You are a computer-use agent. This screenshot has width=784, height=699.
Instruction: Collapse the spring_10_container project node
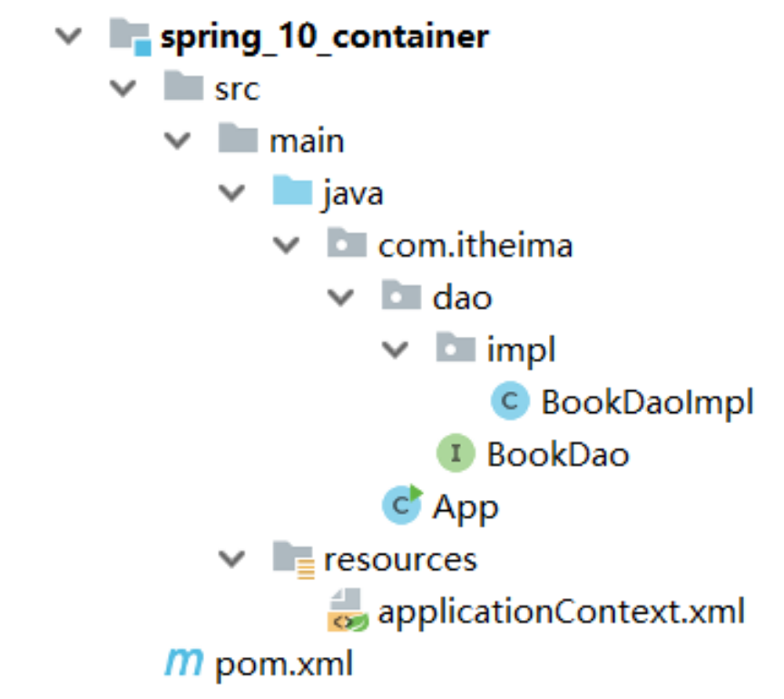pyautogui.click(x=68, y=36)
